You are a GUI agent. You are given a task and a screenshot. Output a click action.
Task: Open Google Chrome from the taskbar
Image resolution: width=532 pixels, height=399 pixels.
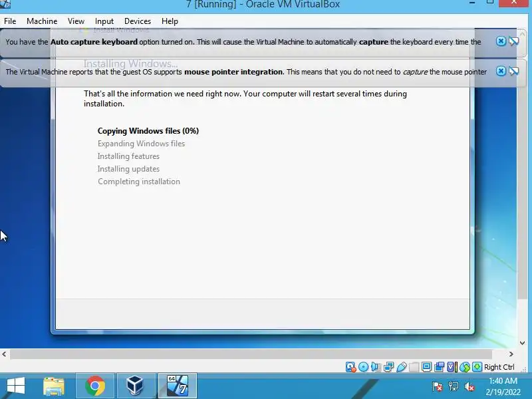tap(95, 386)
